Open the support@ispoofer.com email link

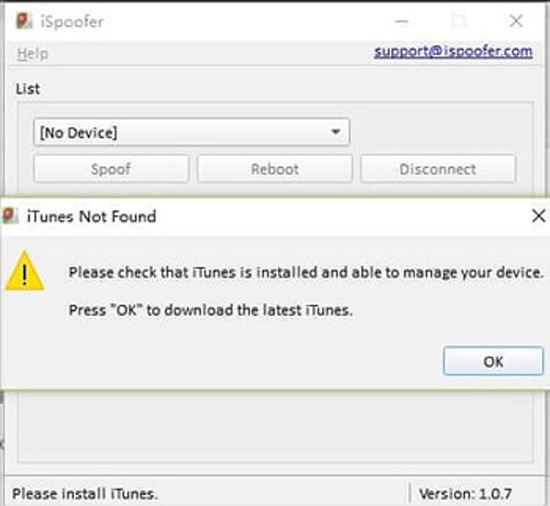(x=453, y=52)
